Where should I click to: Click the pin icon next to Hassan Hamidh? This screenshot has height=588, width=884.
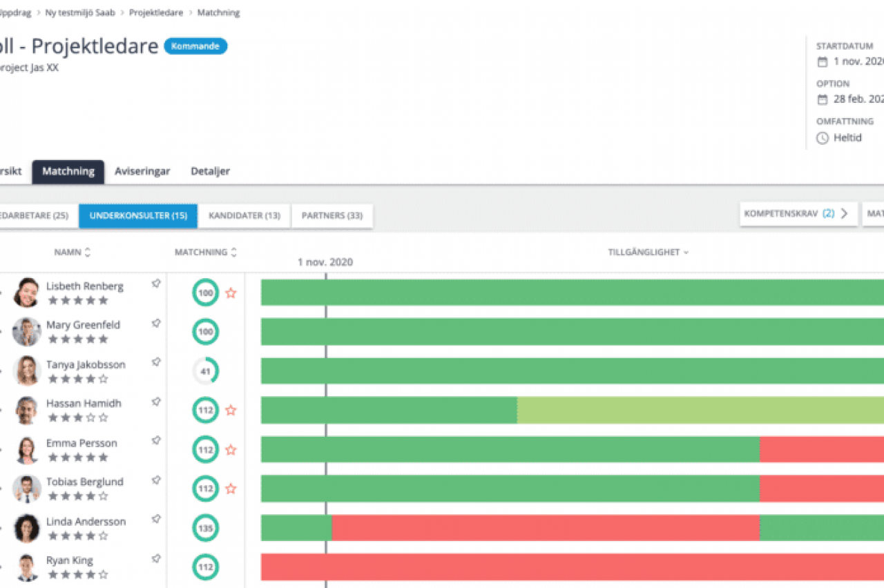(156, 401)
